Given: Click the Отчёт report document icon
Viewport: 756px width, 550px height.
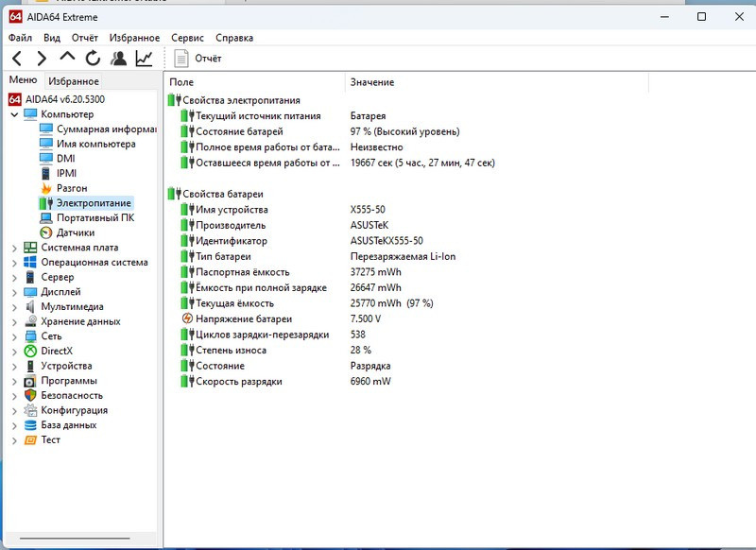Looking at the screenshot, I should click(181, 59).
